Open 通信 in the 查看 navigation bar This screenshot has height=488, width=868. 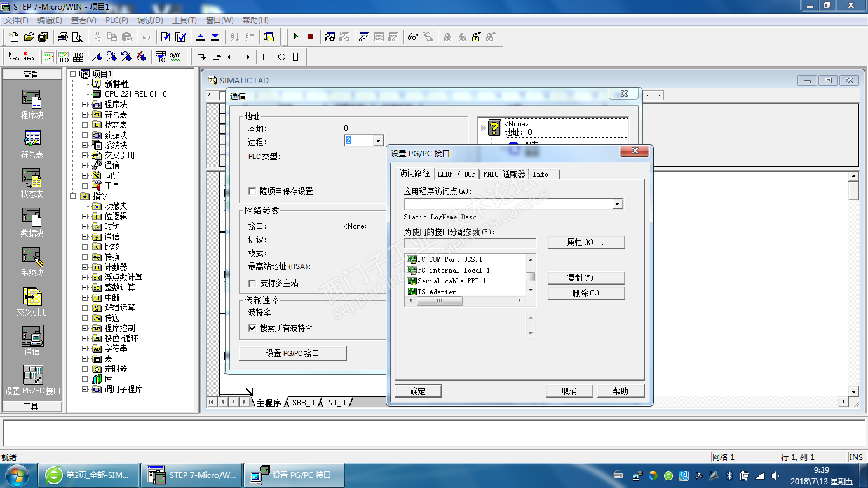32,341
